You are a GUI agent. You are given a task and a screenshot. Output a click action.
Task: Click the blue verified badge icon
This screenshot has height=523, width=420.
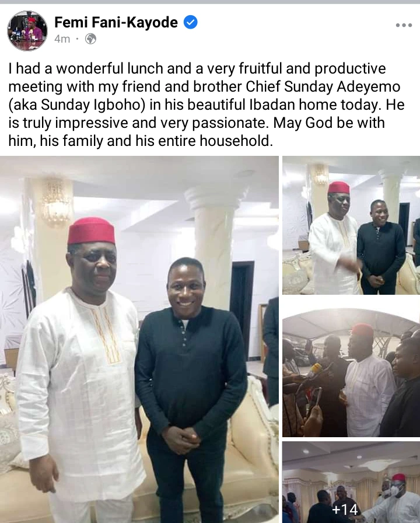(191, 22)
